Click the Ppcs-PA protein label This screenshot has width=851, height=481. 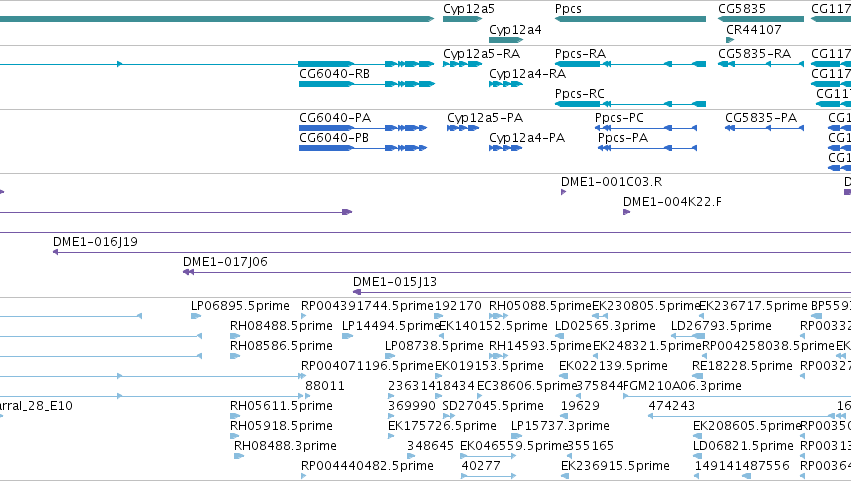[x=623, y=138]
